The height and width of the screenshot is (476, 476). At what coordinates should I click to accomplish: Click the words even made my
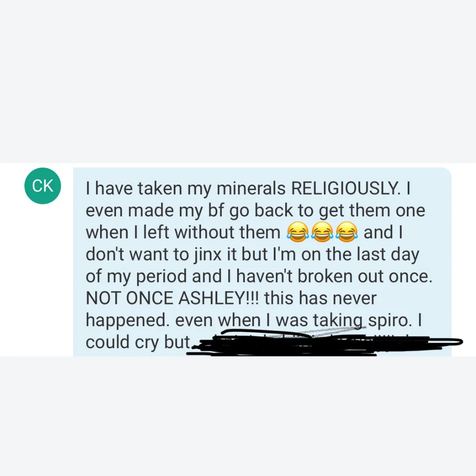point(144,211)
